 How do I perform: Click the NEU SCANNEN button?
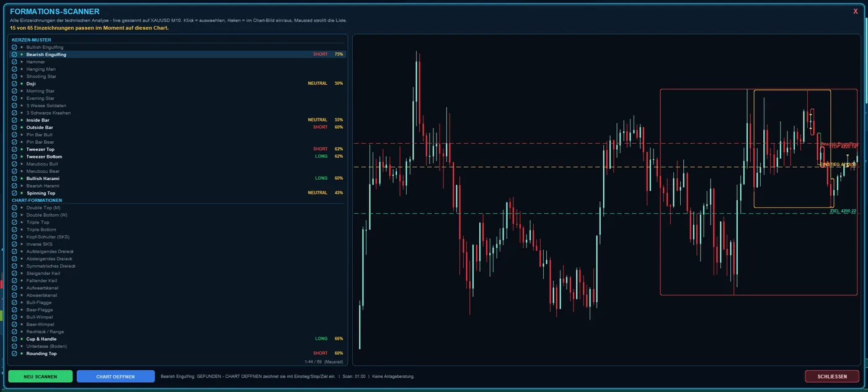pos(40,377)
